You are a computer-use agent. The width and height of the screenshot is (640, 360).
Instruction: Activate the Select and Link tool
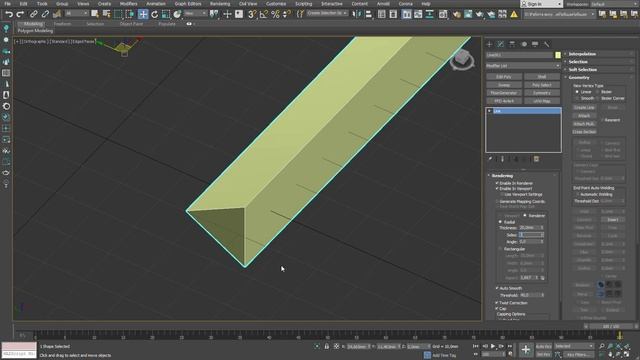click(x=33, y=14)
